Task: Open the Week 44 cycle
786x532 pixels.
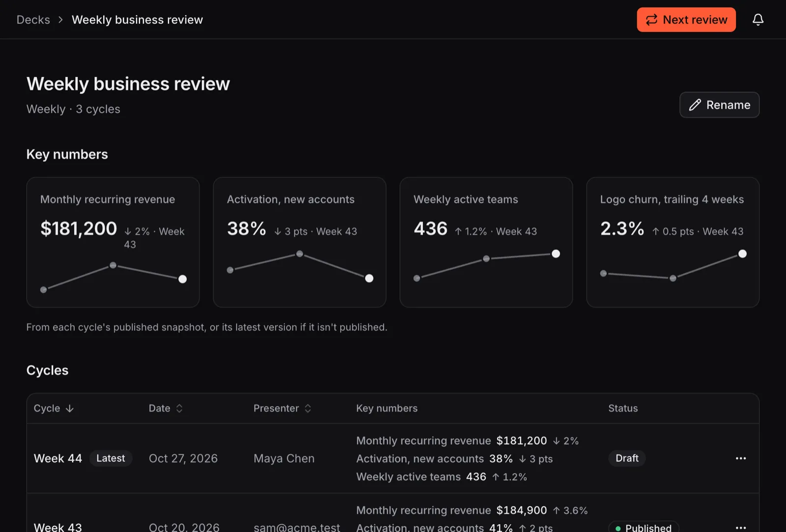Action: coord(58,458)
